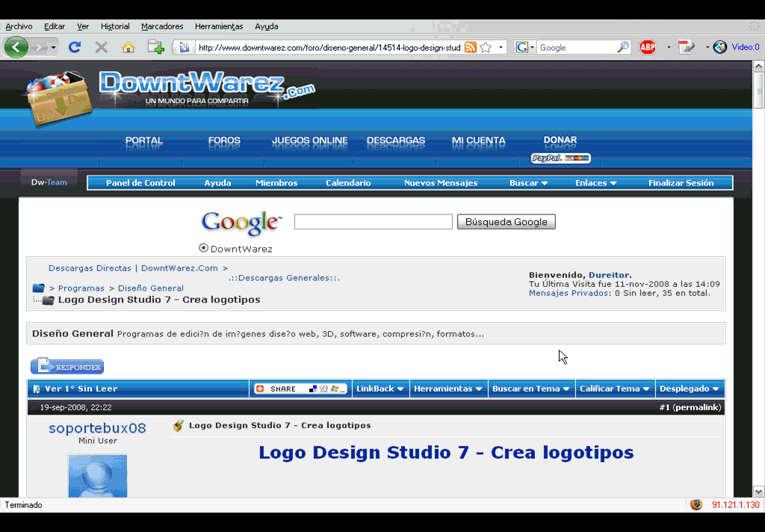
Task: Click the Adblock Plus ABP icon
Action: (x=648, y=47)
